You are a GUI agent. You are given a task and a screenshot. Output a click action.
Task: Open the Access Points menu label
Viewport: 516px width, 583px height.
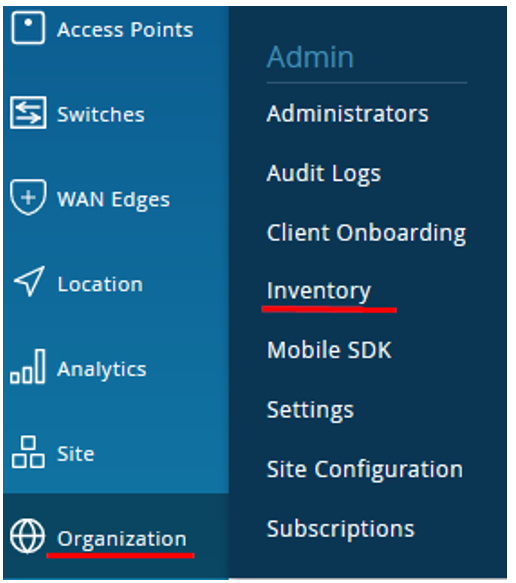tap(125, 30)
